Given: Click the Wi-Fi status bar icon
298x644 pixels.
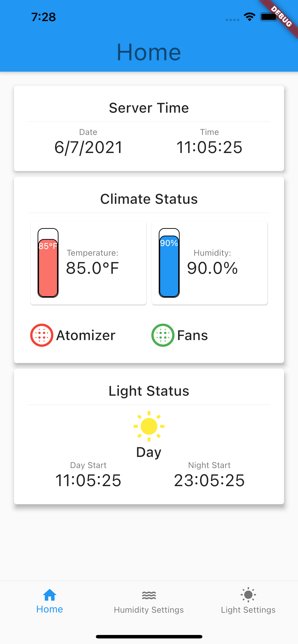Looking at the screenshot, I should pos(249,17).
